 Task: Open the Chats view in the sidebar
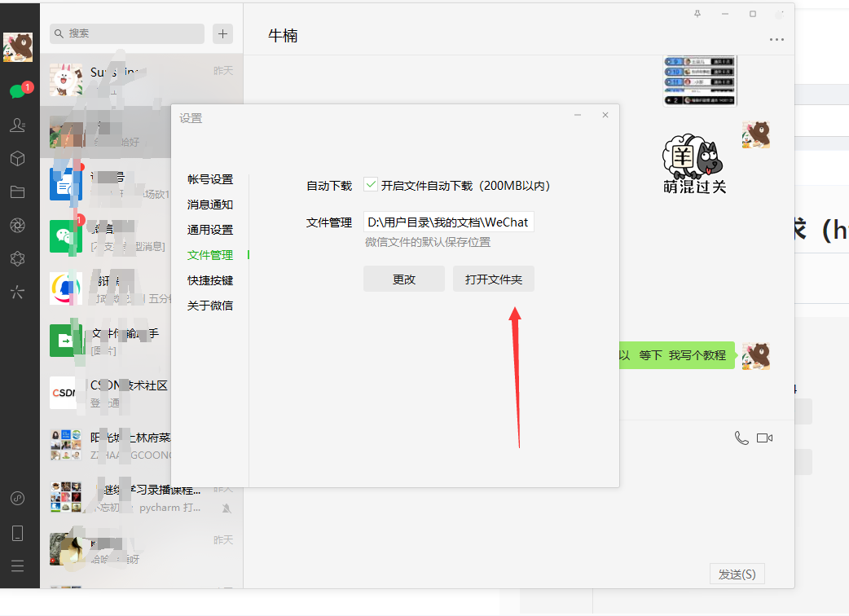(x=18, y=91)
